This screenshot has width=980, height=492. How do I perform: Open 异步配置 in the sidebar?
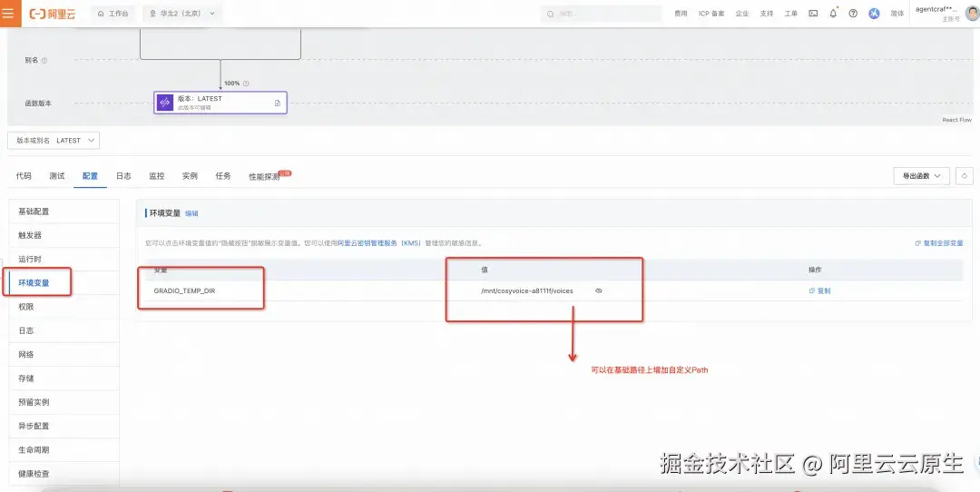(64, 426)
